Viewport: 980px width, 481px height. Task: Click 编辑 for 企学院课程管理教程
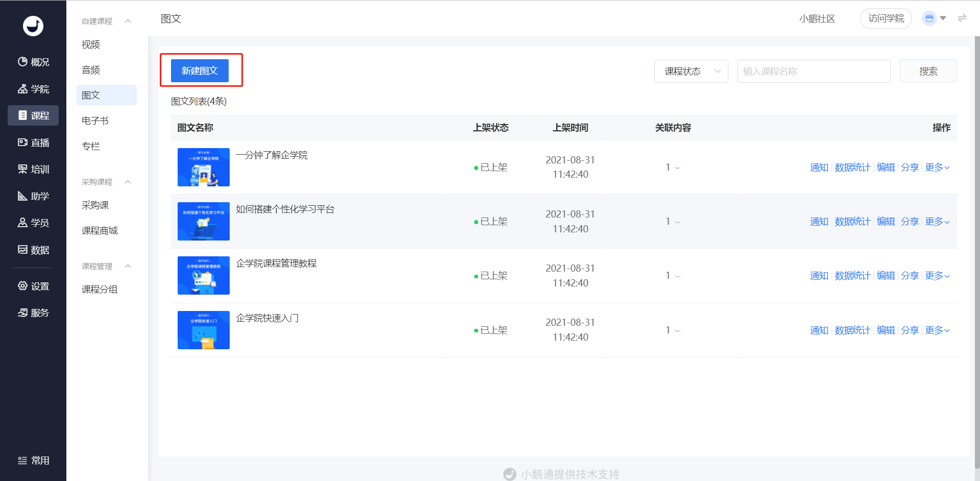click(886, 276)
